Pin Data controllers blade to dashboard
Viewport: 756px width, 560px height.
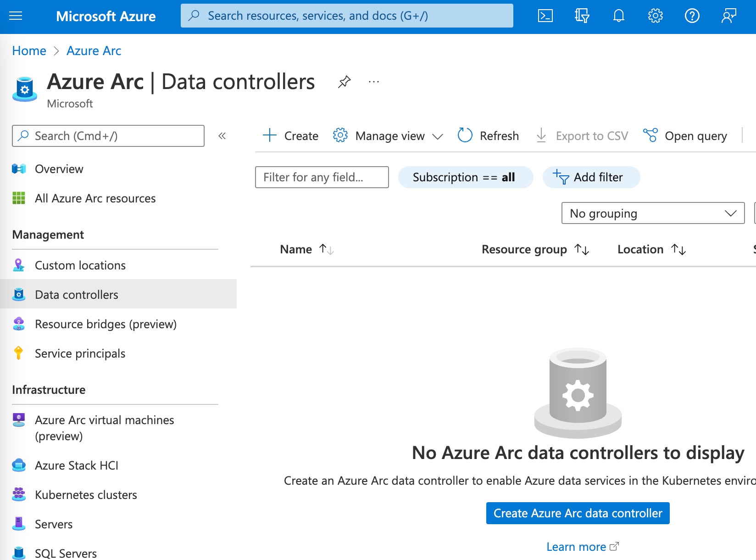tap(344, 82)
